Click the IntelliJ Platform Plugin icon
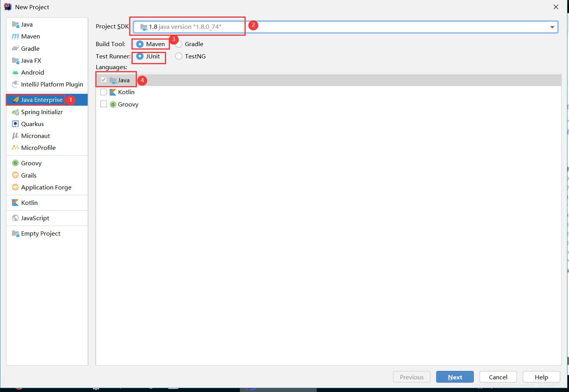 [x=15, y=84]
